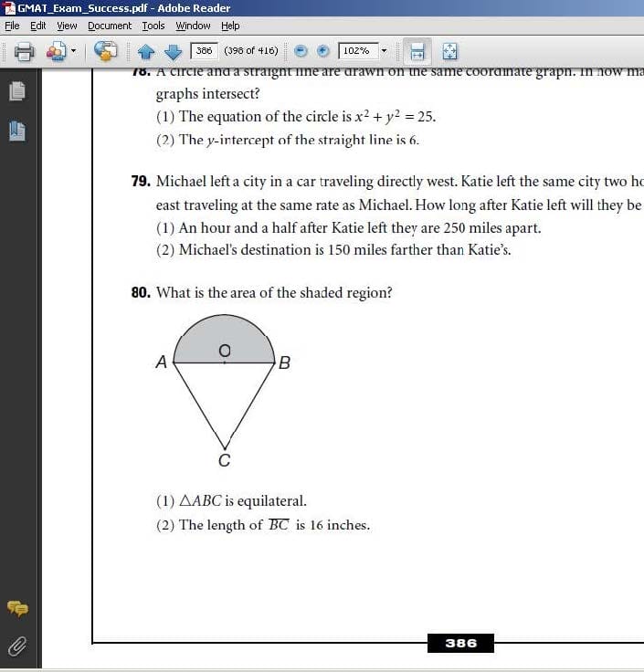
Task: Open the View menu
Action: [x=67, y=26]
